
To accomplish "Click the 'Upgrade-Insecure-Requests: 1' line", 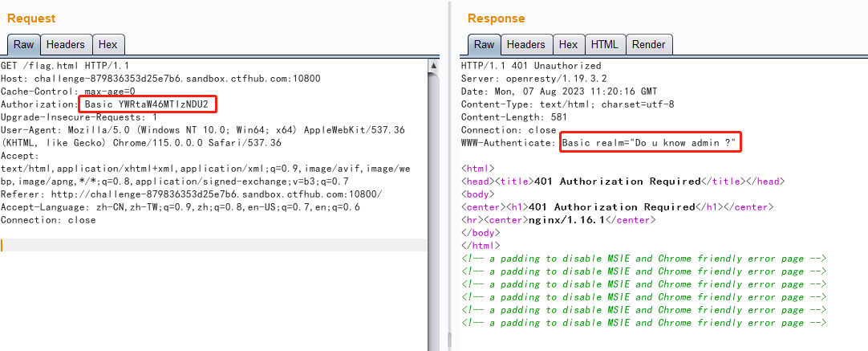I will (x=79, y=117).
